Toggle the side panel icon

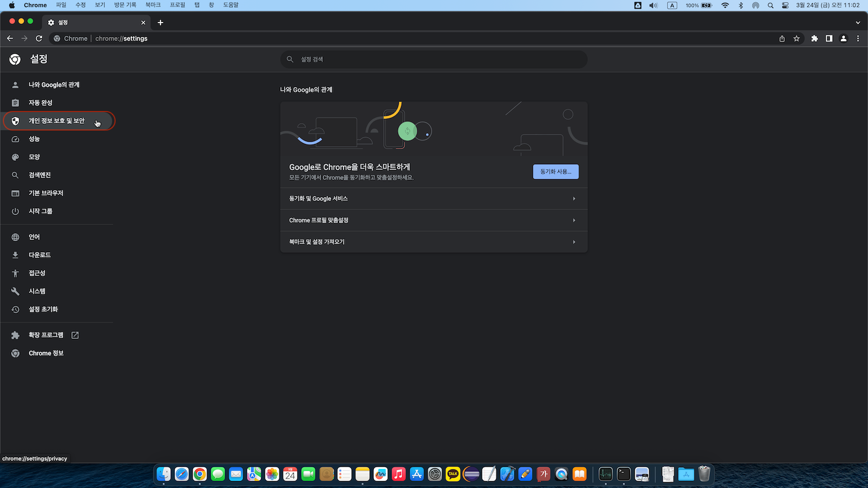click(x=829, y=39)
